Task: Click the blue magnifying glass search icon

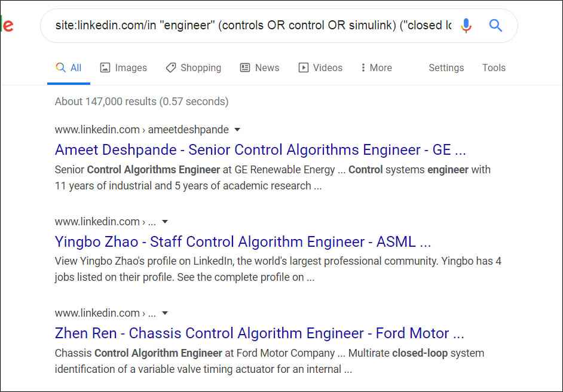Action: pyautogui.click(x=495, y=25)
